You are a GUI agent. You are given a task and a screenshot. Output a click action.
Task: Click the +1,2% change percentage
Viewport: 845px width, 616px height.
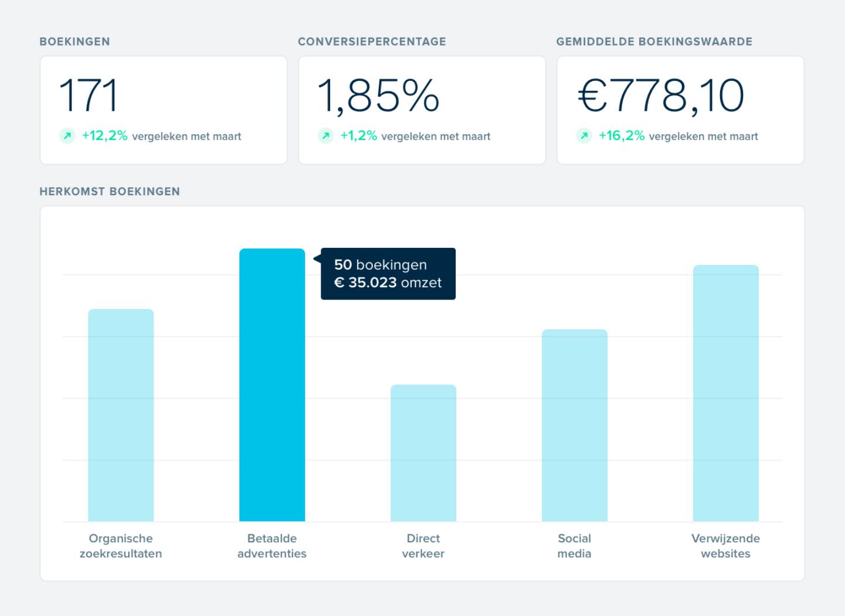pos(358,136)
